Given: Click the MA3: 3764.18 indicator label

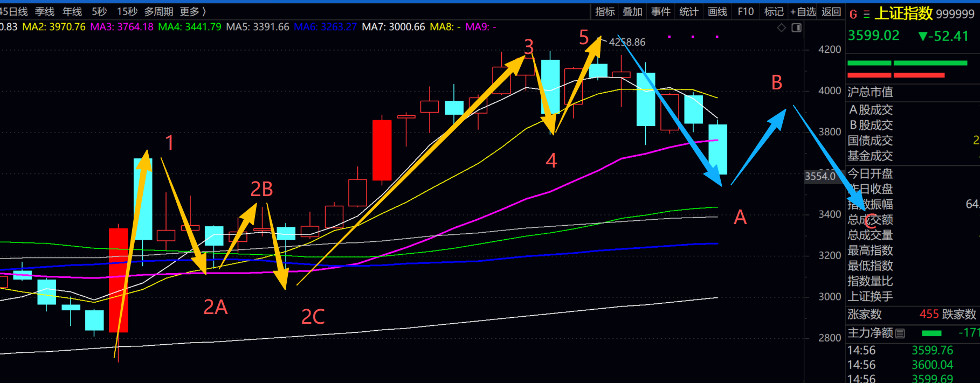Looking at the screenshot, I should tap(122, 27).
